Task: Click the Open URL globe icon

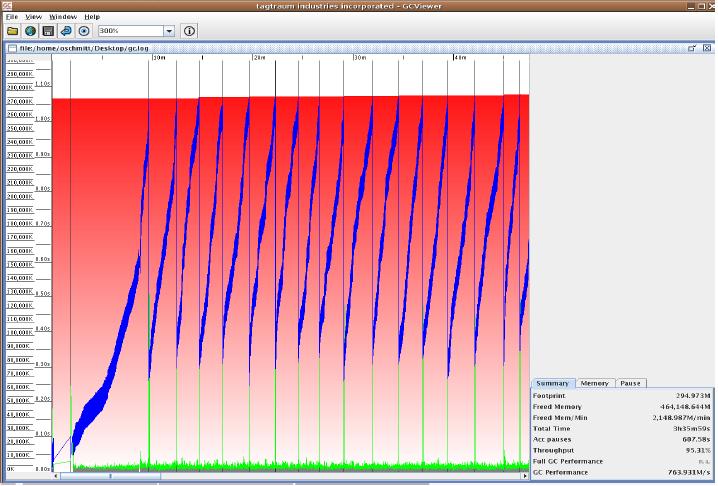Action: coord(30,31)
